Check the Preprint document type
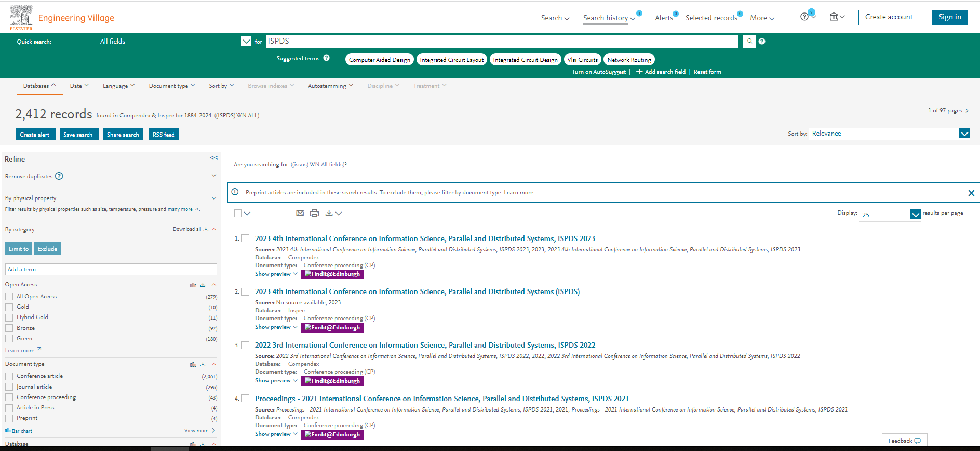 pyautogui.click(x=9, y=418)
